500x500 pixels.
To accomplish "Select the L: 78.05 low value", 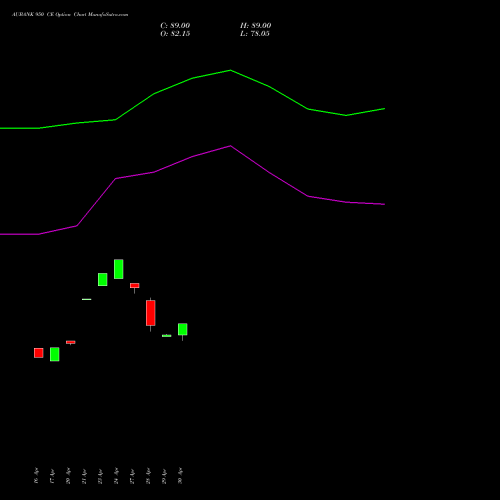I will click(x=255, y=34).
